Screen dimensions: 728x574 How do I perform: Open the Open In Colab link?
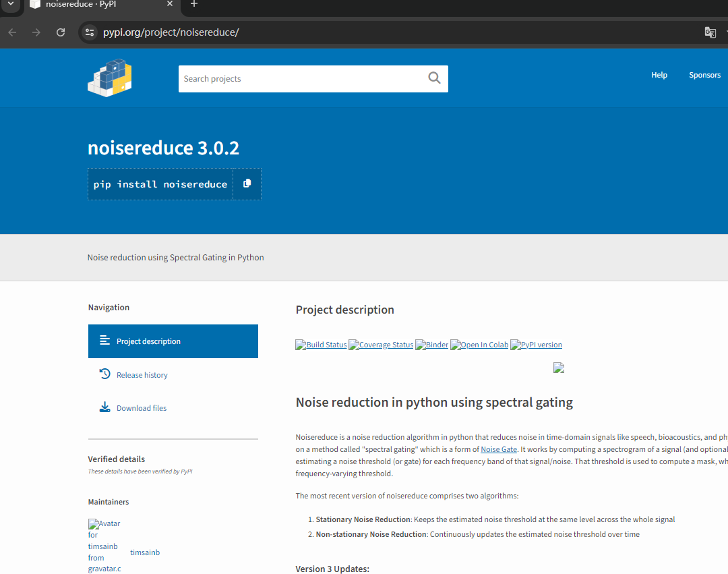coord(479,345)
